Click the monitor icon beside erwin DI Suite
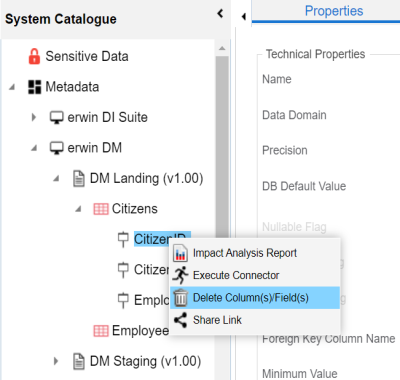The image size is (400, 380). point(57,118)
